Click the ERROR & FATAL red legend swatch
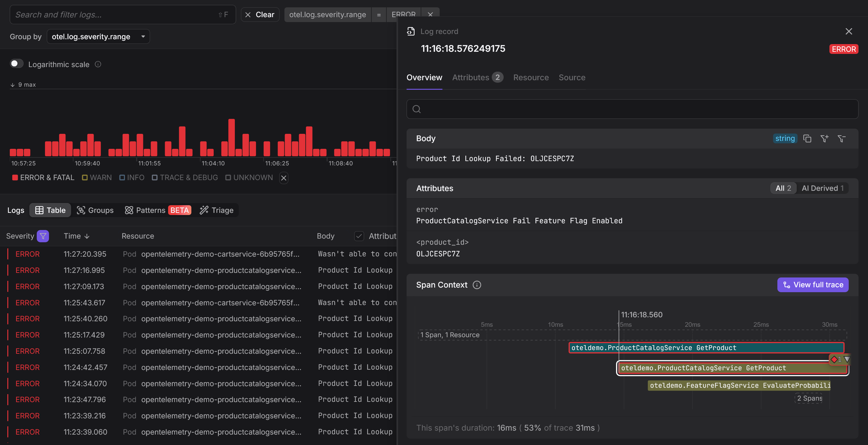The image size is (868, 445). coord(15,178)
